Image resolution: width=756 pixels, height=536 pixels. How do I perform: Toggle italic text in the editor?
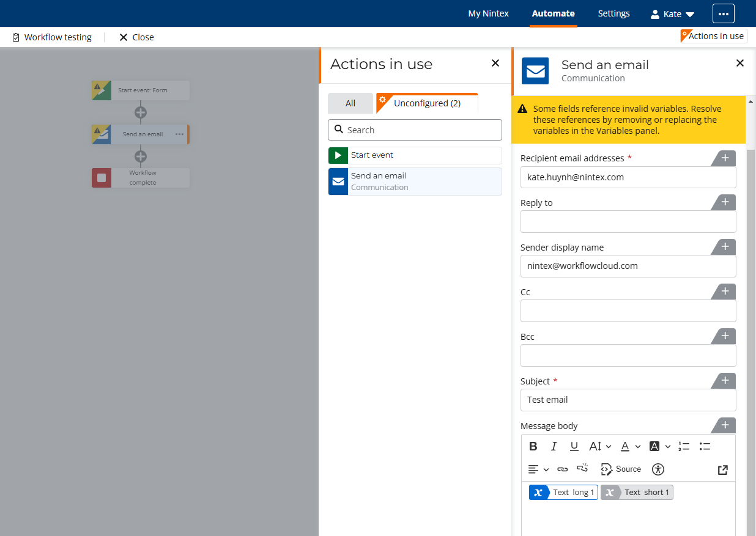(x=554, y=446)
